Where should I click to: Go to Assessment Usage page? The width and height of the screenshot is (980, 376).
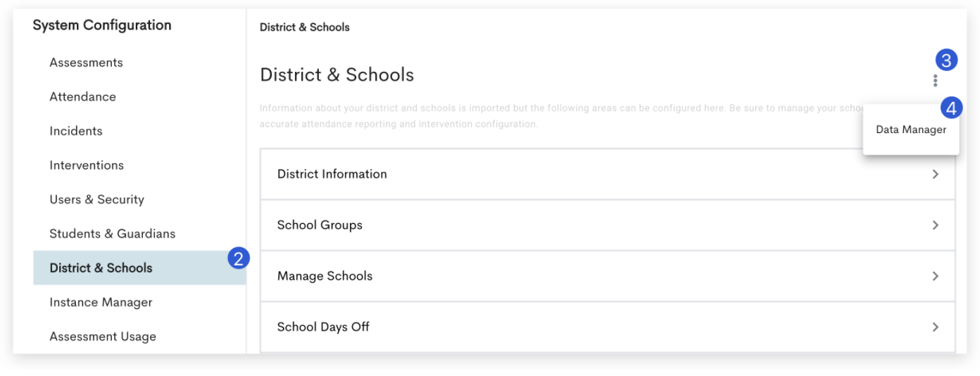point(103,337)
